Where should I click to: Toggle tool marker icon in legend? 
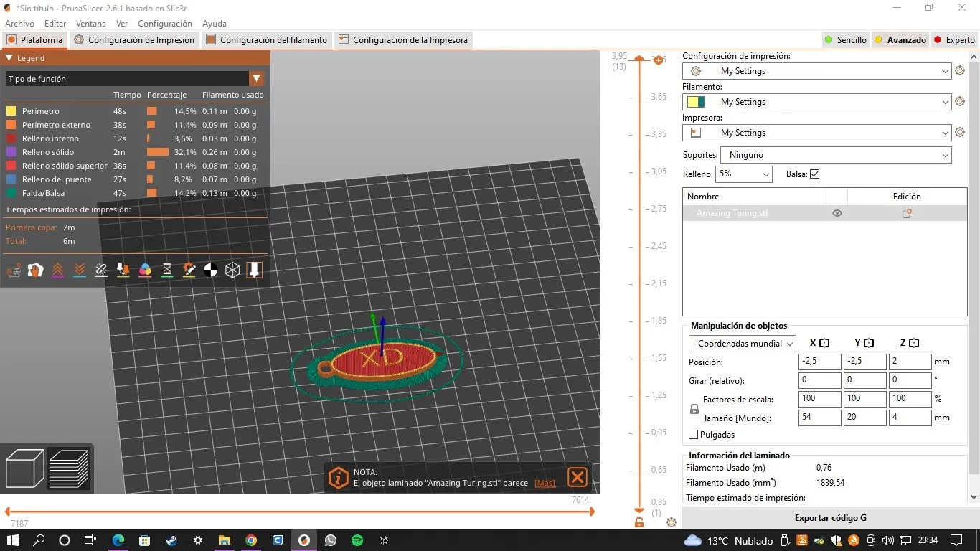point(254,270)
